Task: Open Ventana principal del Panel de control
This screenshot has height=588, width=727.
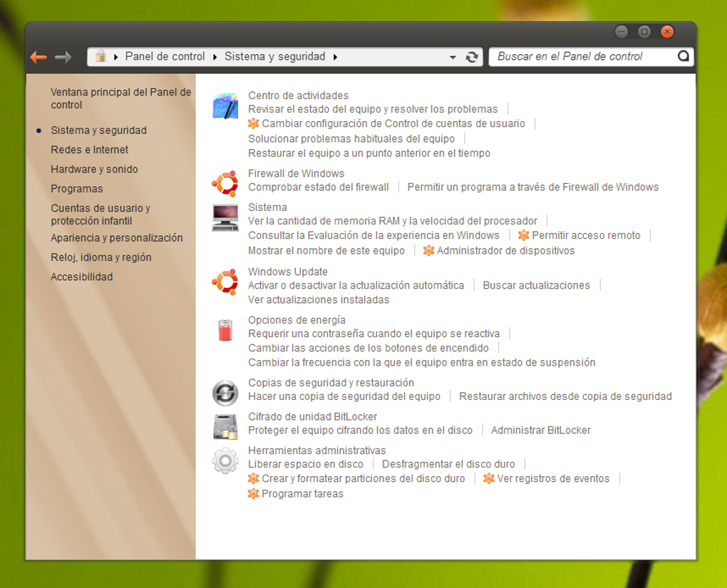Action: (x=120, y=98)
